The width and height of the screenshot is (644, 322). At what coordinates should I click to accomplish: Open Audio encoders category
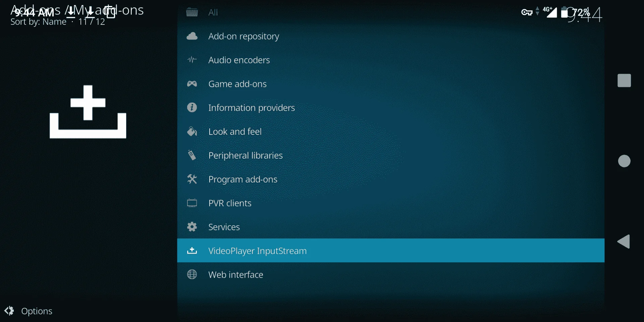point(391,60)
